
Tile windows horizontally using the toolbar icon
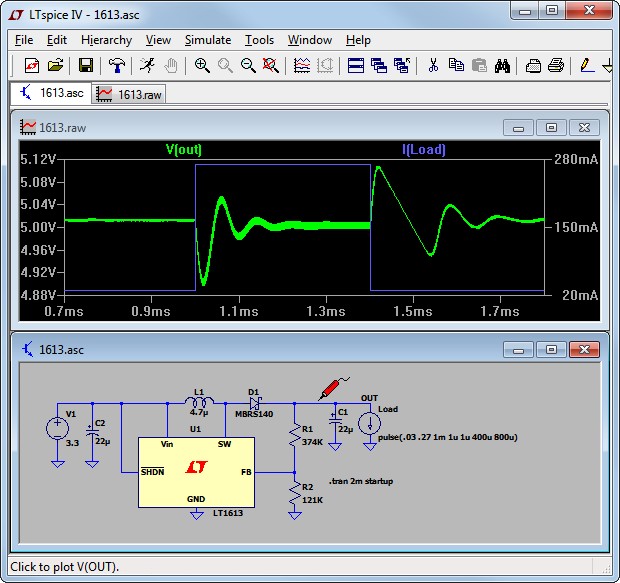(356, 65)
